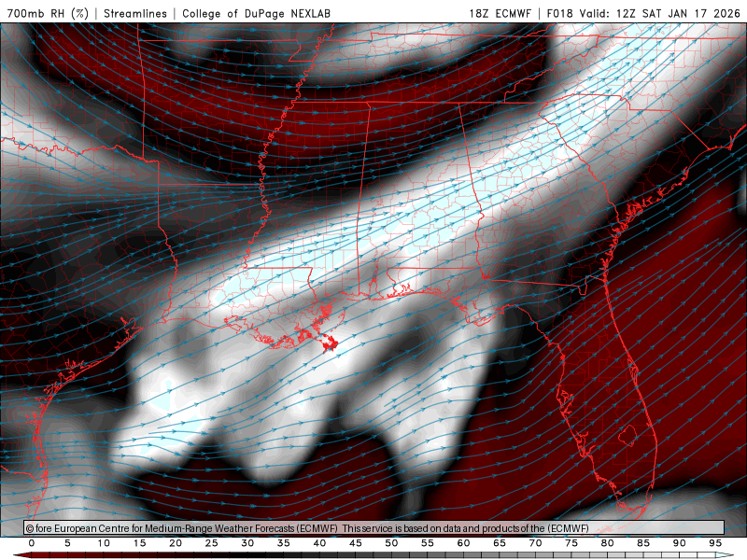
Task: Click the "95" label on the color scale
Action: click(715, 543)
